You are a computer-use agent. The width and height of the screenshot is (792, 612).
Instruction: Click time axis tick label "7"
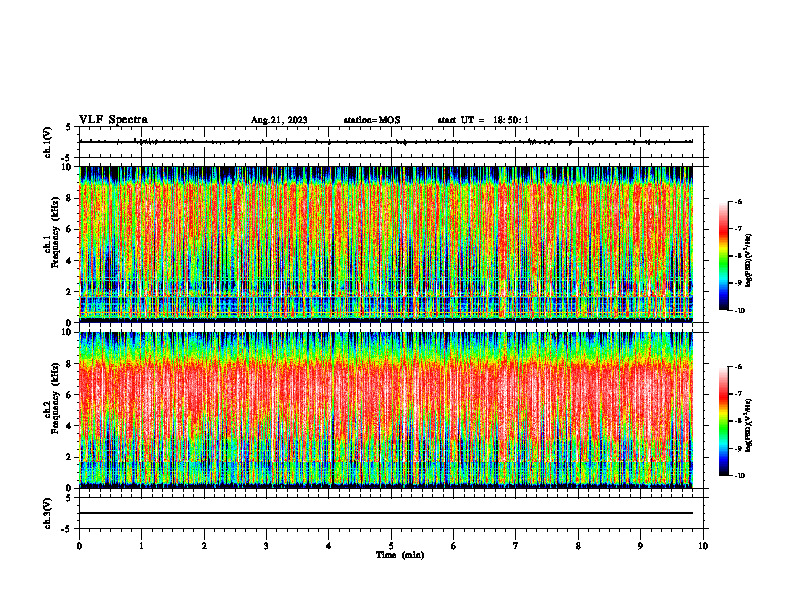tap(516, 546)
